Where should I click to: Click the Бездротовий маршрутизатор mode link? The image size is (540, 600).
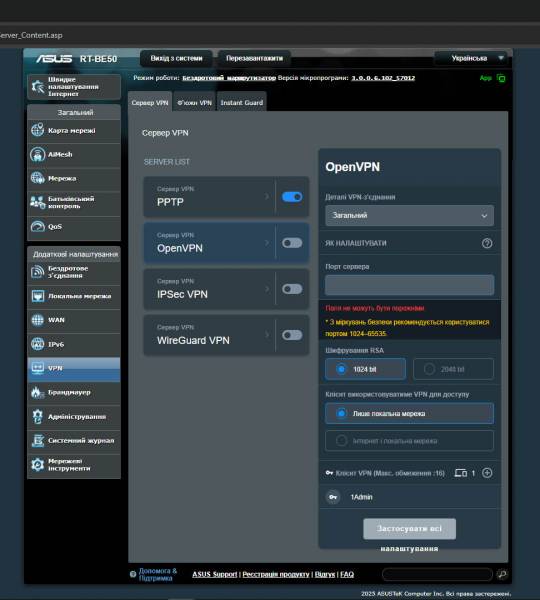coord(229,78)
